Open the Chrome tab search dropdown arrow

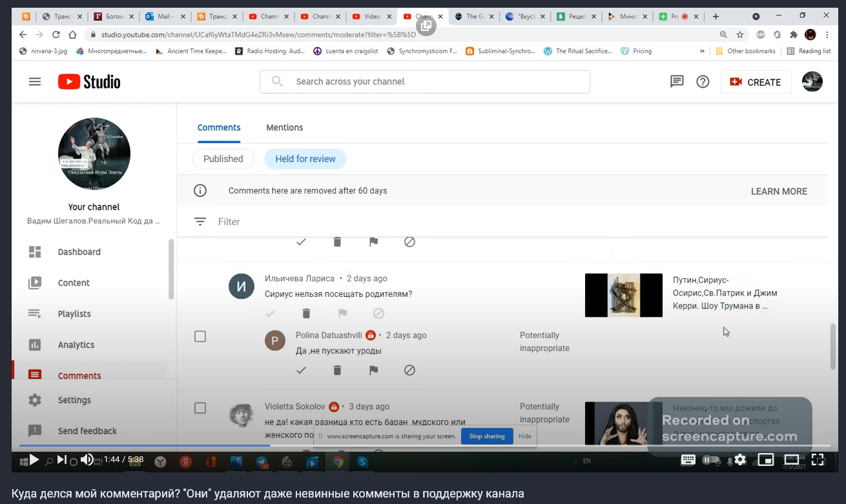pyautogui.click(x=756, y=16)
